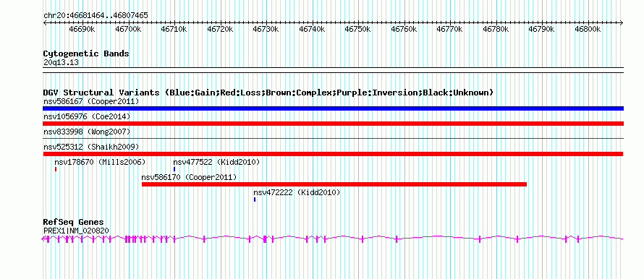The width and height of the screenshot is (644, 279).
Task: Click the PREX1|NM_020820 gene label
Action: pyautogui.click(x=76, y=231)
